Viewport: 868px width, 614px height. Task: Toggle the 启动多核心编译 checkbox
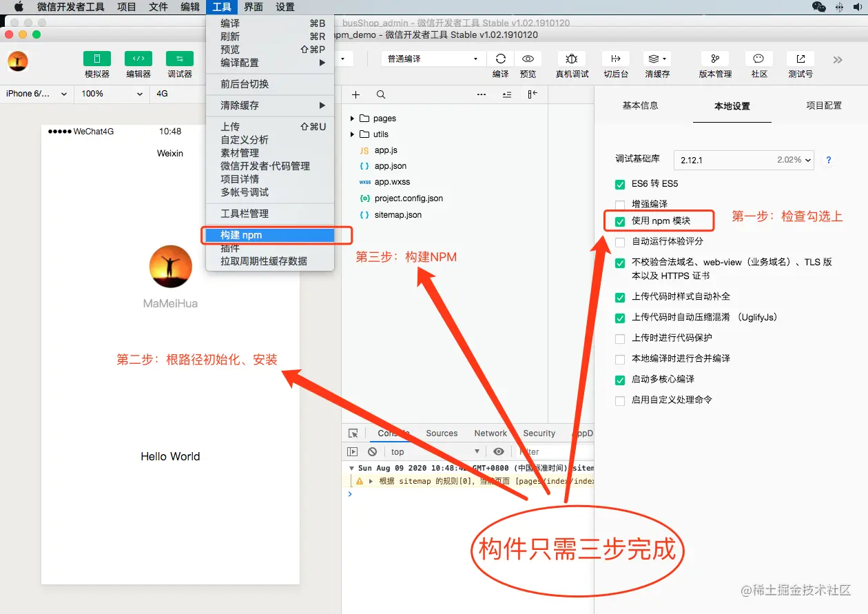pos(620,380)
